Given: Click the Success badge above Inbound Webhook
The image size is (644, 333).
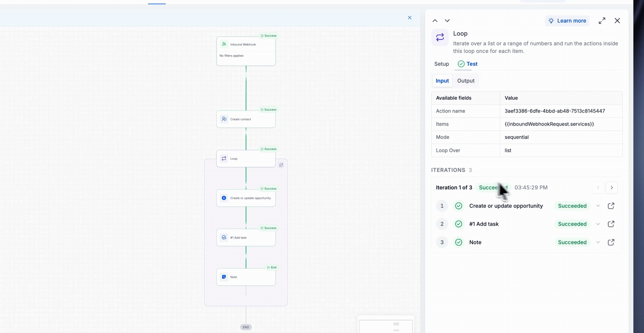Looking at the screenshot, I should click(269, 36).
